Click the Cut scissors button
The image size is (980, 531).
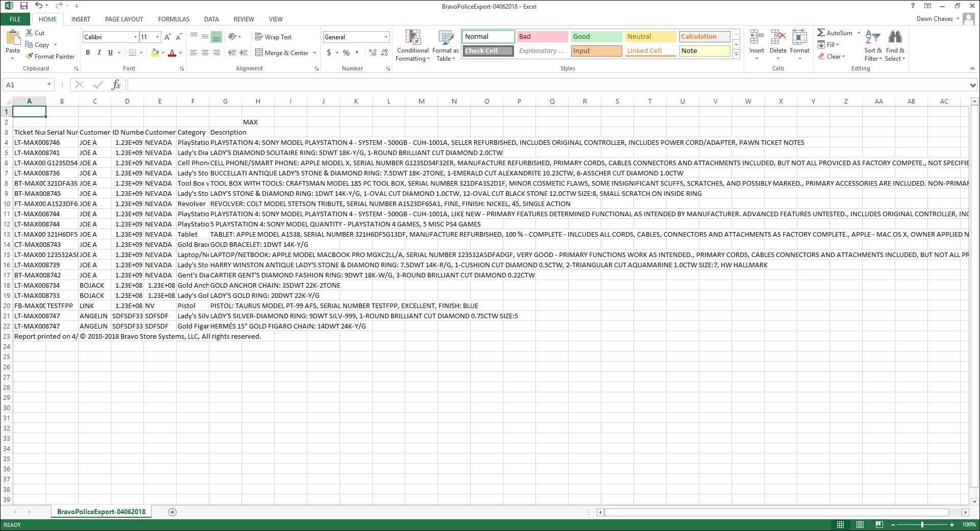coord(36,33)
